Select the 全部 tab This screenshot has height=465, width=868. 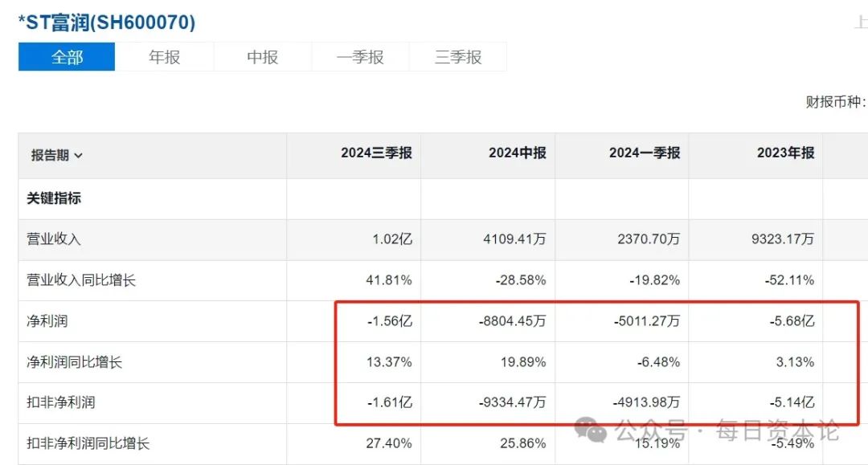click(x=67, y=57)
